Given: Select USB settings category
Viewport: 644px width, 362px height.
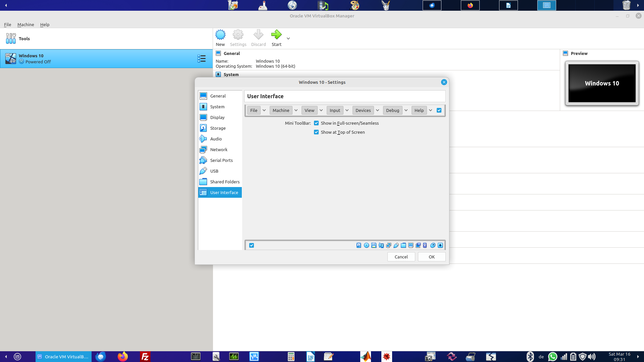Looking at the screenshot, I should pos(220,171).
